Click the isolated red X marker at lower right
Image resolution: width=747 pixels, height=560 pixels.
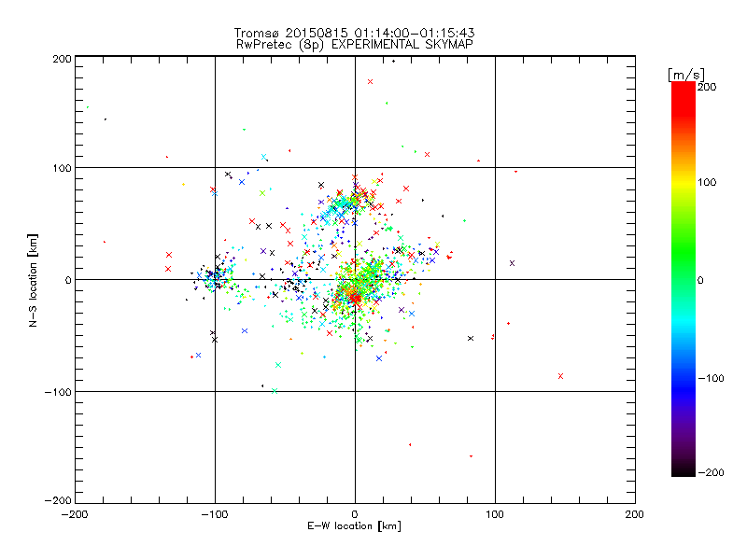click(561, 376)
